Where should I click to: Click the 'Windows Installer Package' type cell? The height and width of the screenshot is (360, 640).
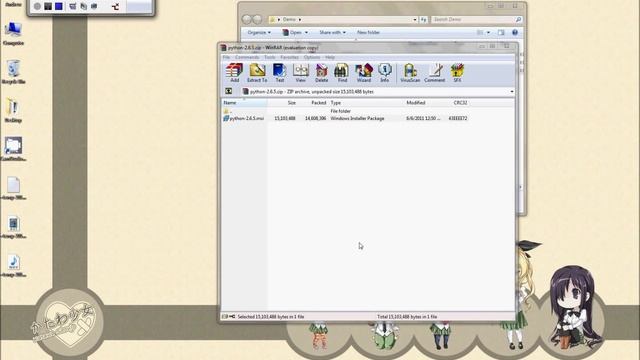pos(357,118)
